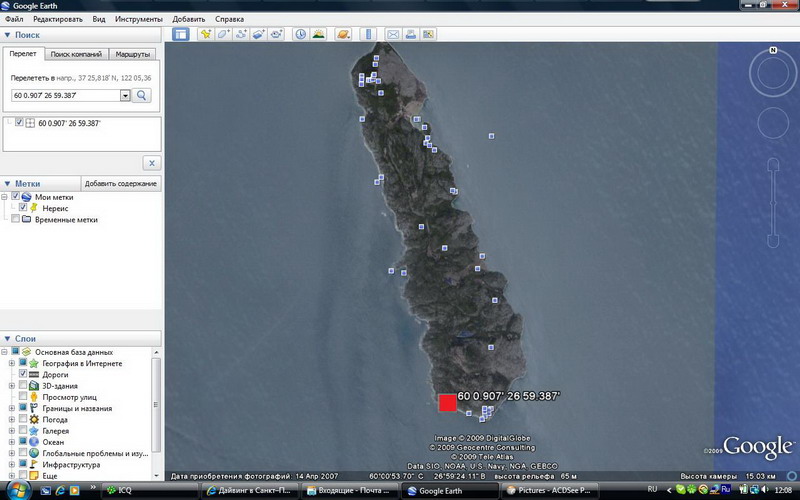Viewport: 800px width, 500px height.
Task: Open the fly-to coordinates dropdown arrow
Action: [x=125, y=95]
